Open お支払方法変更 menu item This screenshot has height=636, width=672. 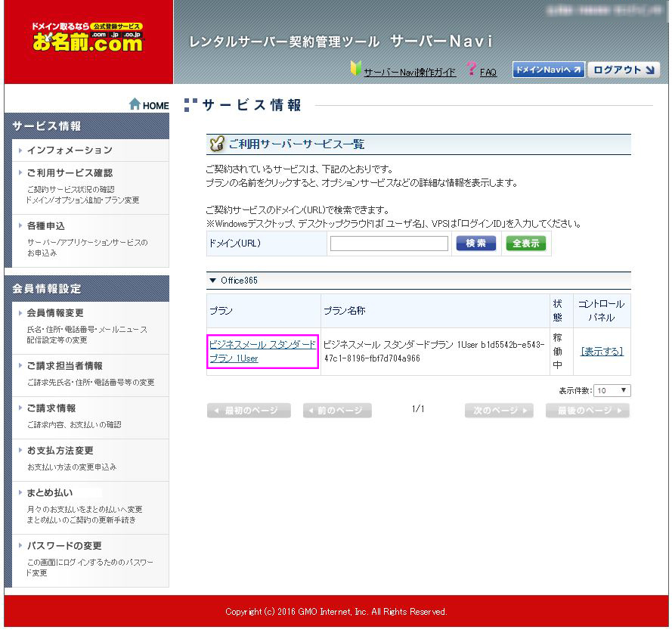(60, 451)
